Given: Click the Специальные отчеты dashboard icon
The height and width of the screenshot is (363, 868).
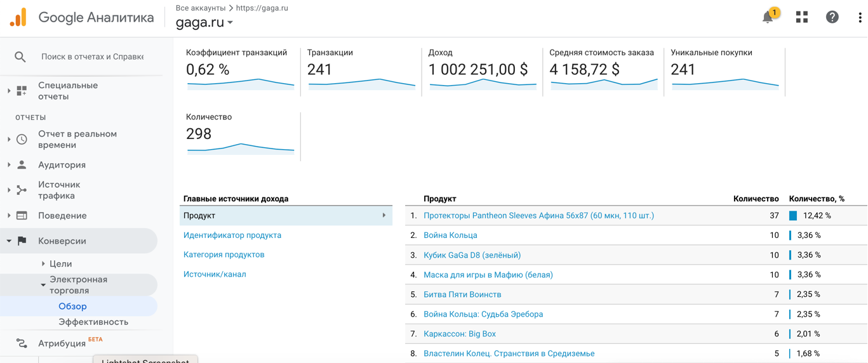Looking at the screenshot, I should click(22, 91).
